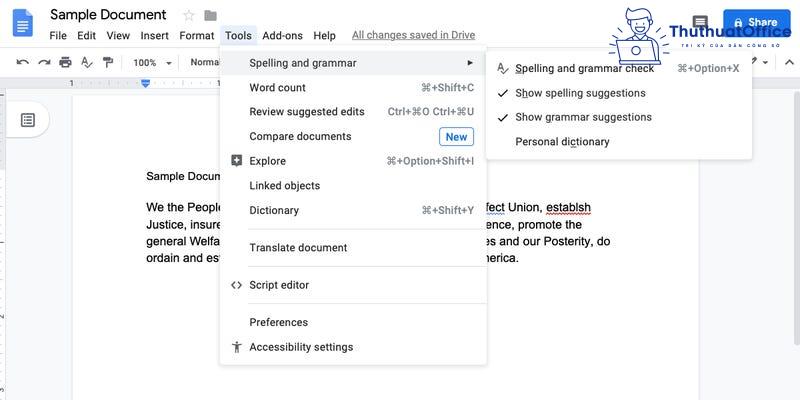Expand the Spelling and grammar submenu
Viewport: 800px width, 400px height.
coord(353,63)
